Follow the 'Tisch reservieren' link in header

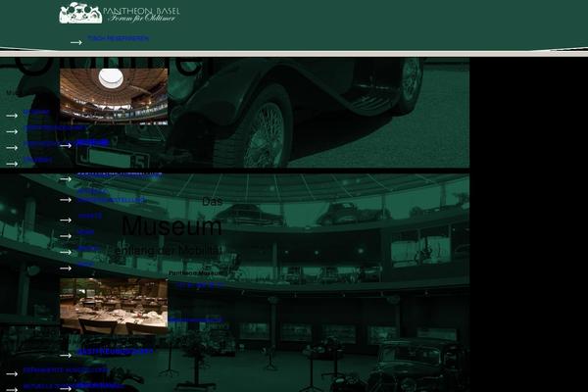(x=119, y=38)
